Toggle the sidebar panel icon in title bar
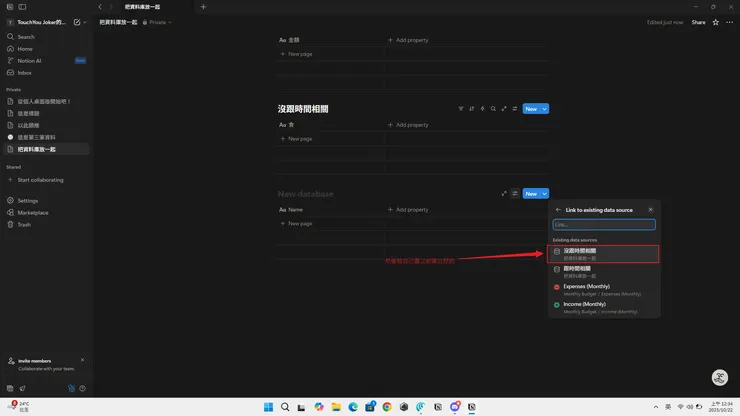Image resolution: width=740 pixels, height=416 pixels. click(22, 7)
